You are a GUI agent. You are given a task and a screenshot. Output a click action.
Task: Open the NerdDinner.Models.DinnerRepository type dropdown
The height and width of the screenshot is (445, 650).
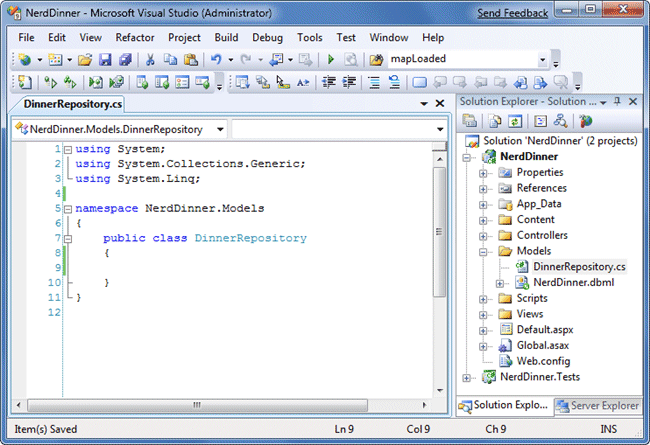coord(220,129)
